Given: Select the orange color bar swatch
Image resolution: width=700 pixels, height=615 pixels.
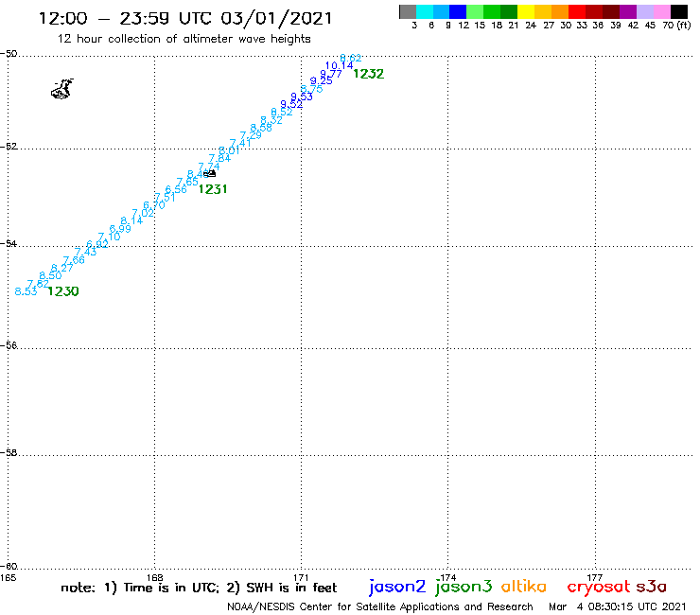Looking at the screenshot, I should [x=560, y=11].
